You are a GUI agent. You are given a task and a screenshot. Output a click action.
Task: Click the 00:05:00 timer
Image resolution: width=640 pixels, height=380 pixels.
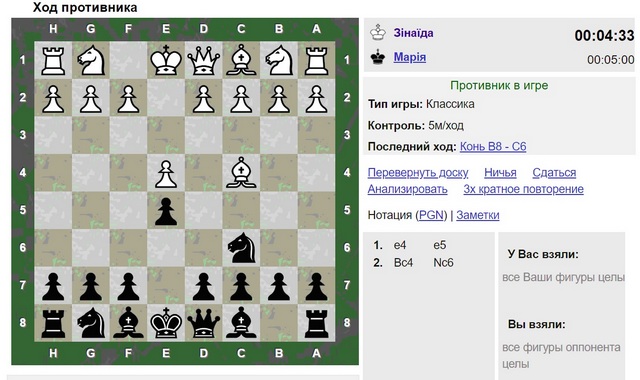pos(611,60)
